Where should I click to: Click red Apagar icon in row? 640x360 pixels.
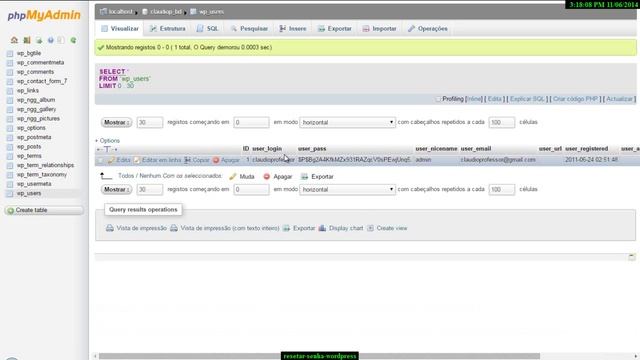pos(216,160)
